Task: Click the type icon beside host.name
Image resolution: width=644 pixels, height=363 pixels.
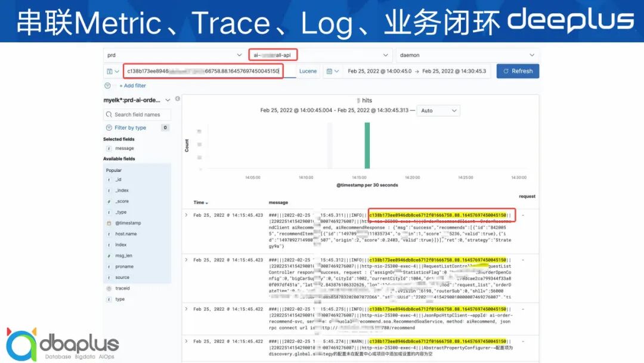Action: [109, 234]
